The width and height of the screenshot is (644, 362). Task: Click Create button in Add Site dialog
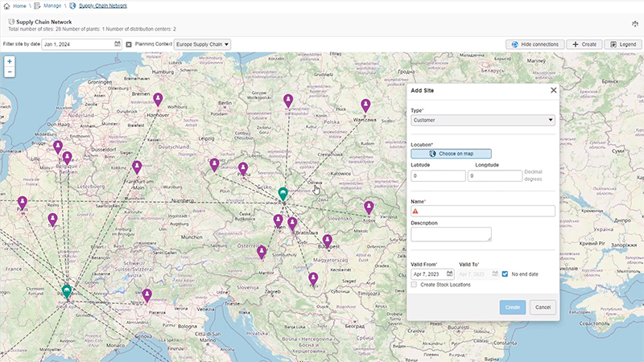click(512, 307)
